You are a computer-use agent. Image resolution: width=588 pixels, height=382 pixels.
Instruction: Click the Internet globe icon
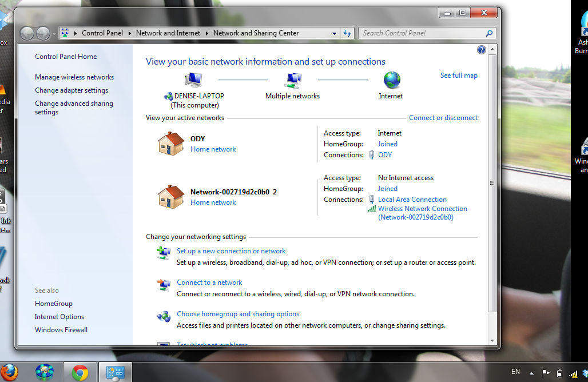(392, 80)
